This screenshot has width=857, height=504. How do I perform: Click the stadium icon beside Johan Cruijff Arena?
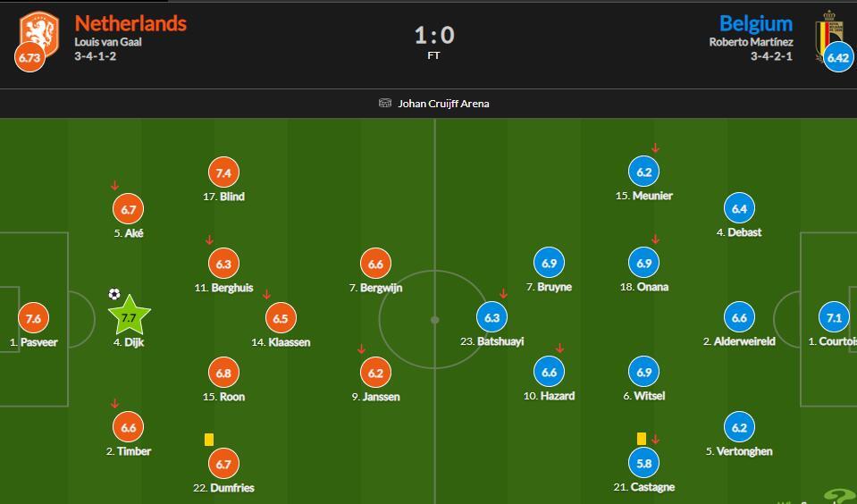[385, 103]
